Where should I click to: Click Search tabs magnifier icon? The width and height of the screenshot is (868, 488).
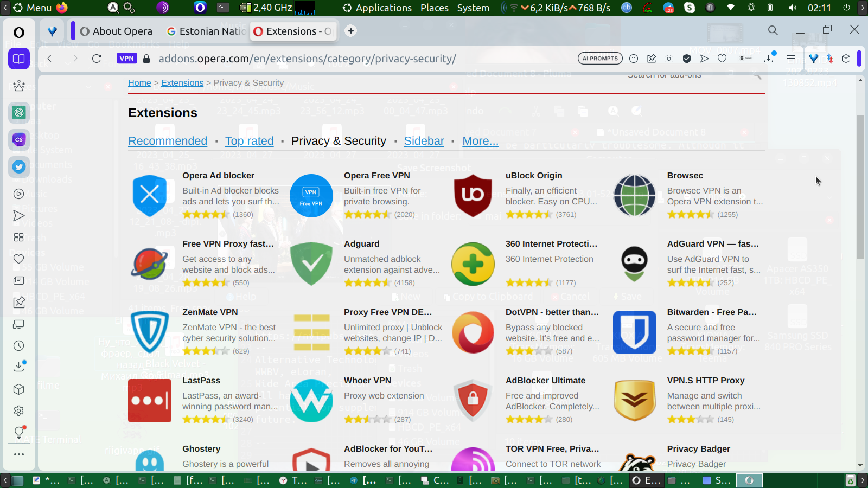(773, 30)
